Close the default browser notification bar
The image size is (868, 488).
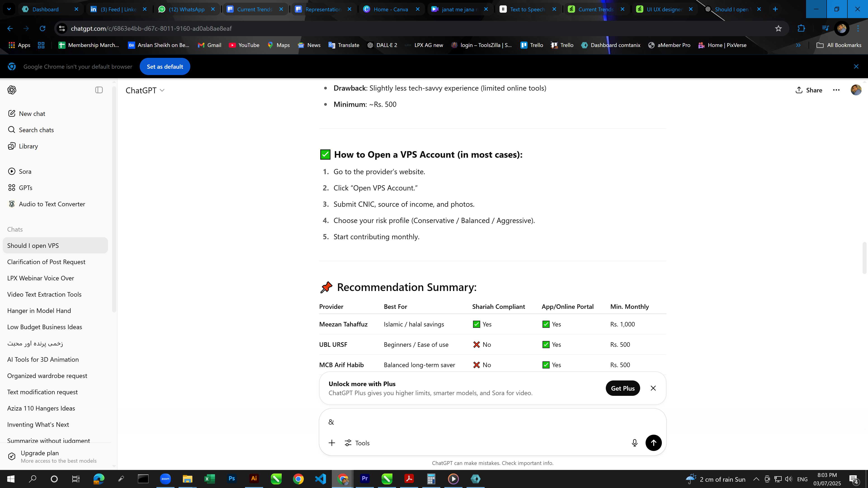pos(856,67)
